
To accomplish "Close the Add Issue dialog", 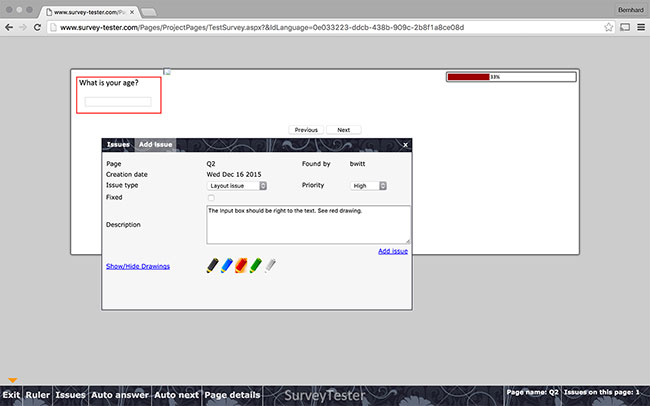I will [x=405, y=145].
